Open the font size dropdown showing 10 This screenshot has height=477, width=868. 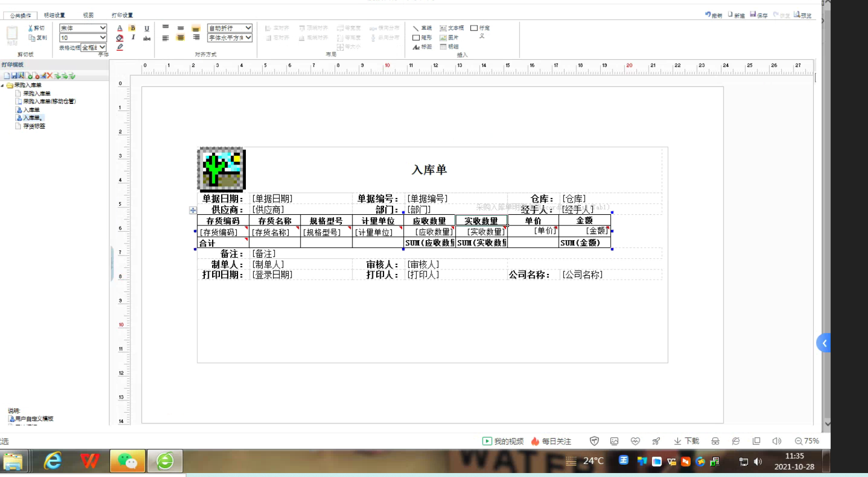pos(83,38)
